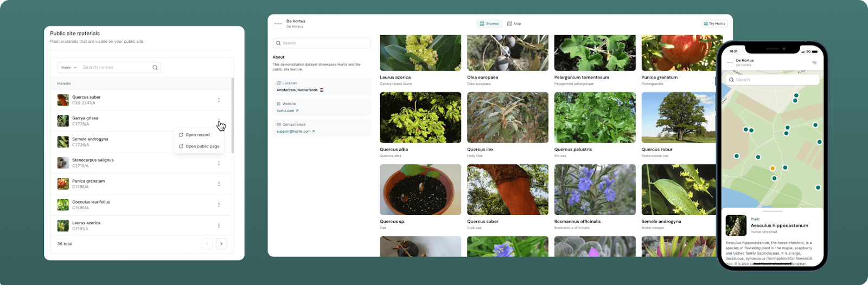Switch to the Browse tab
The width and height of the screenshot is (868, 285).
pos(489,24)
